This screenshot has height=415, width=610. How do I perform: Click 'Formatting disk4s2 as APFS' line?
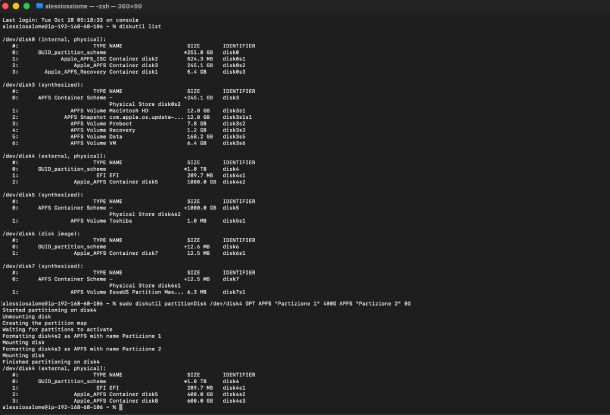click(x=82, y=336)
